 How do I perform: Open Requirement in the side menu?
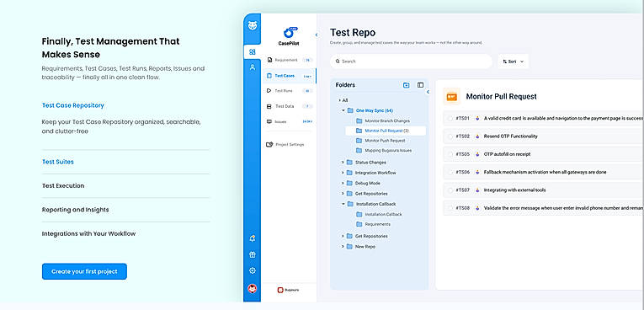(x=289, y=60)
